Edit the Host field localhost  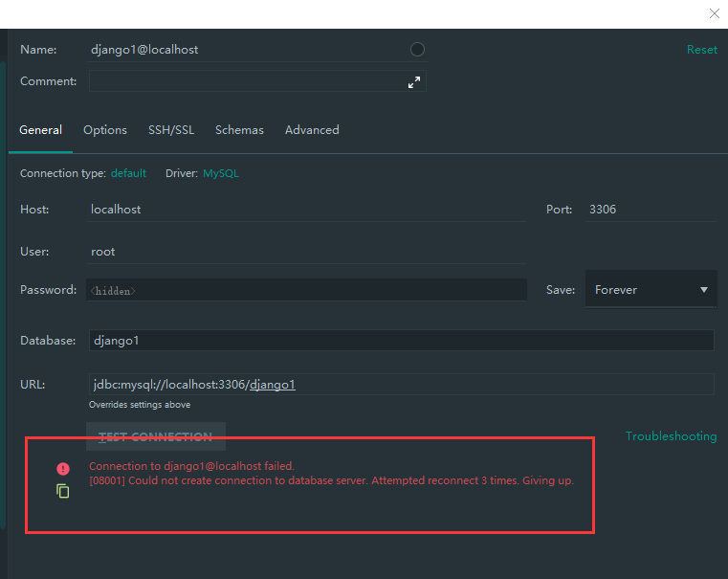pos(306,210)
